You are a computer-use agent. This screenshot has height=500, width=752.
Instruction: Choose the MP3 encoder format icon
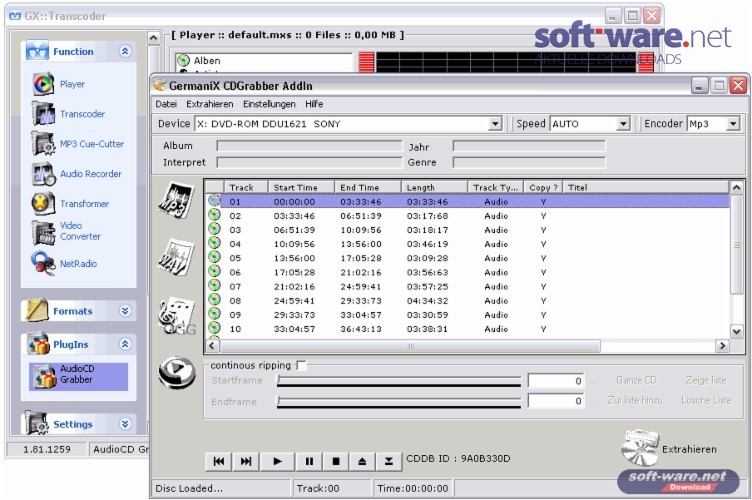(x=176, y=199)
